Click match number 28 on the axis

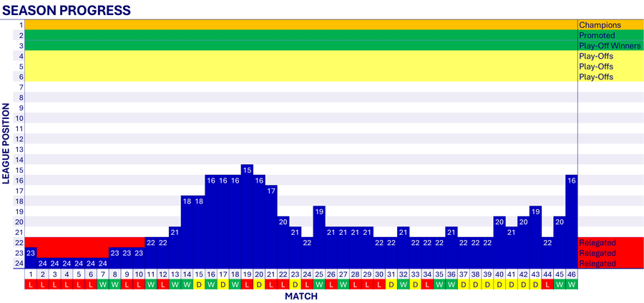tap(355, 274)
